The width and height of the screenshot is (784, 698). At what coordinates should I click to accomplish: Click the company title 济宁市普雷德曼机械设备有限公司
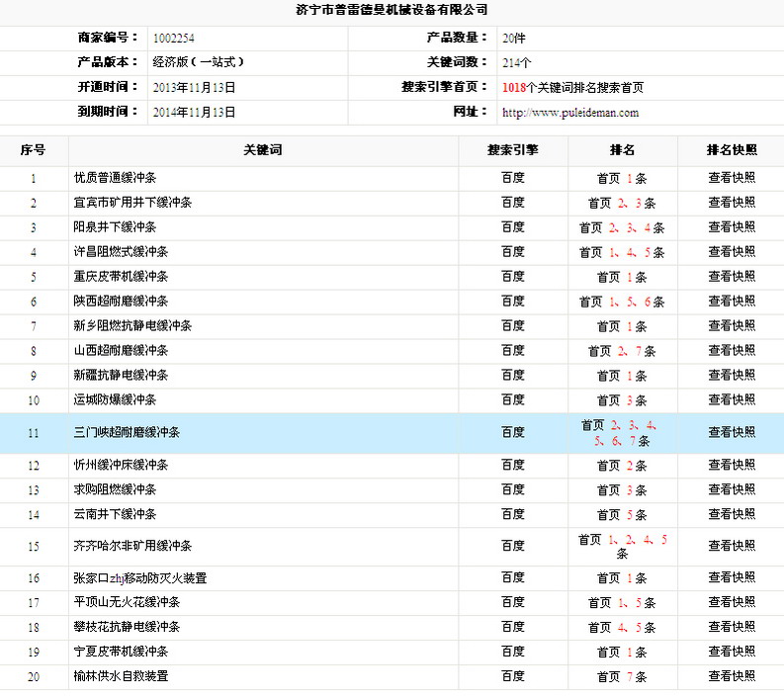point(392,10)
